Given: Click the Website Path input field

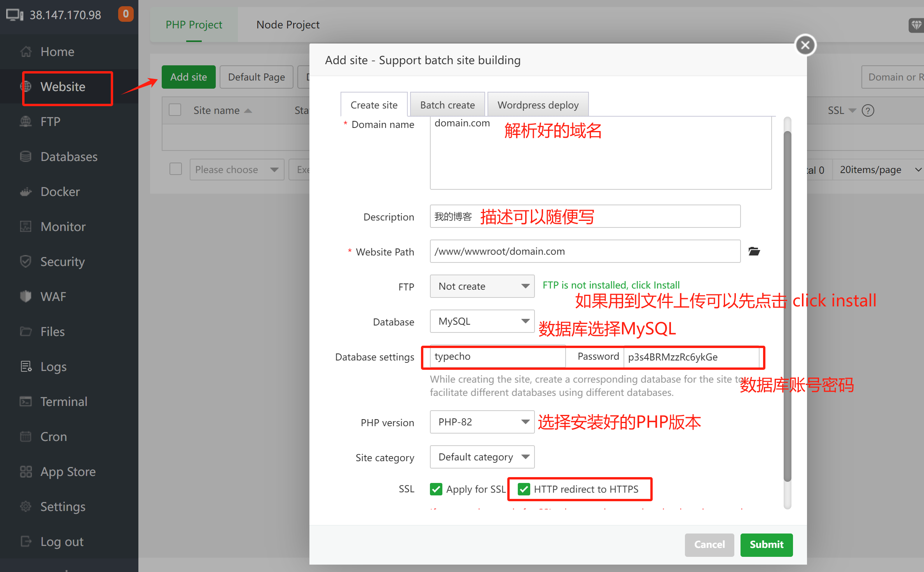Looking at the screenshot, I should click(x=585, y=251).
